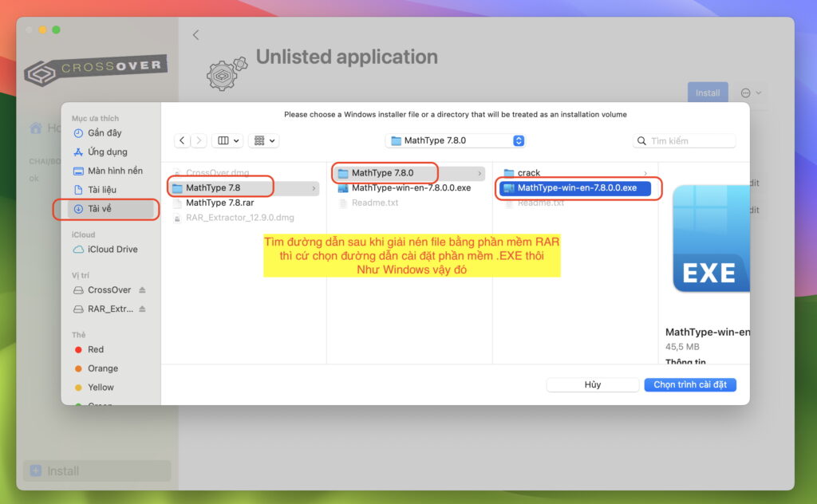This screenshot has height=504, width=817.
Task: Select the Orange tag
Action: (102, 368)
